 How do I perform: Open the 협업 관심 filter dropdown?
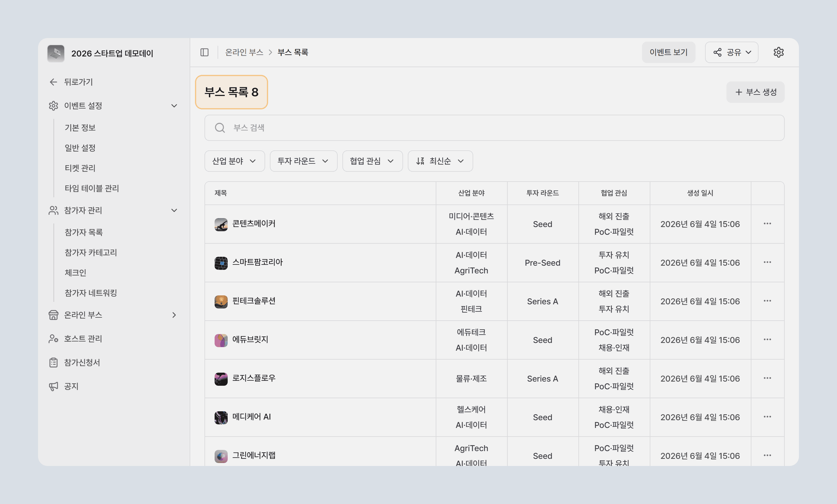[x=372, y=161]
